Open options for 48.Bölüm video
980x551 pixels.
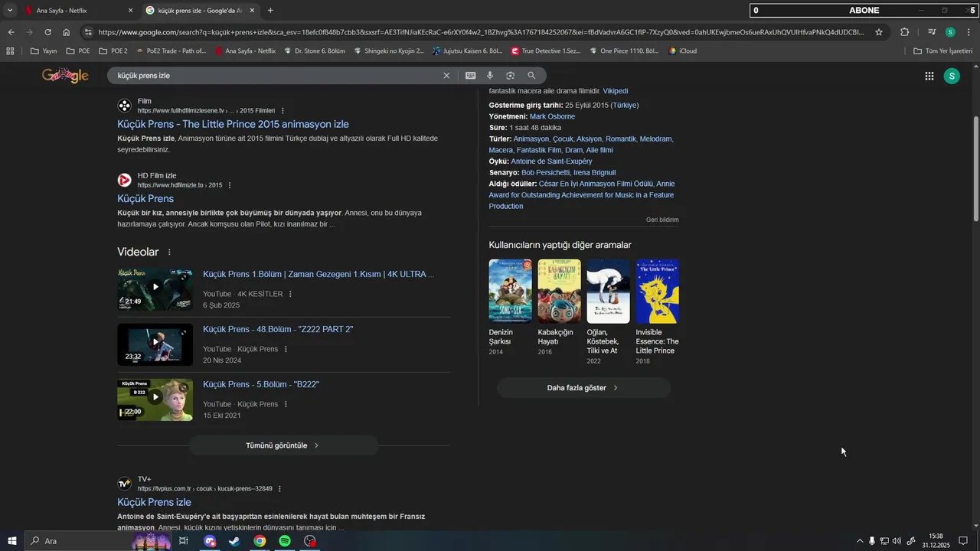click(286, 349)
